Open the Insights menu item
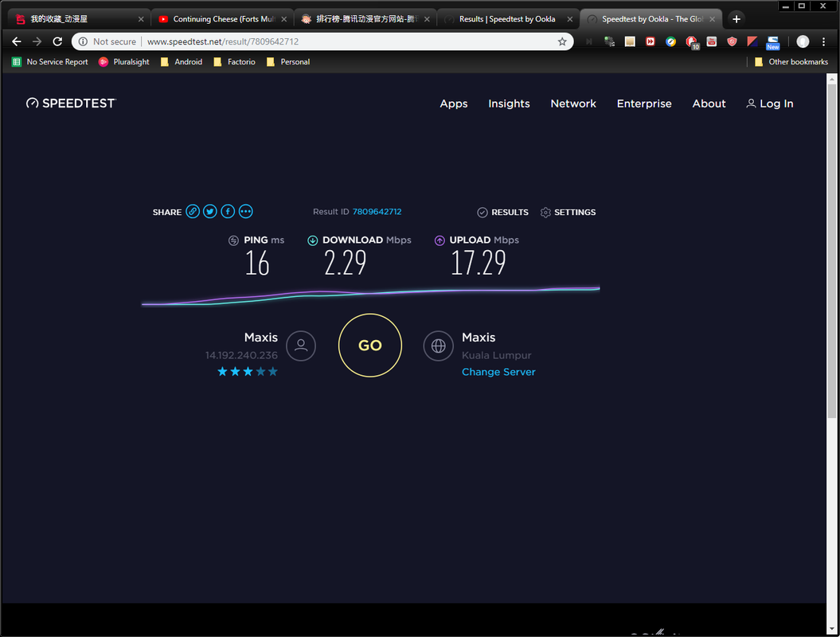The height and width of the screenshot is (637, 840). point(509,104)
